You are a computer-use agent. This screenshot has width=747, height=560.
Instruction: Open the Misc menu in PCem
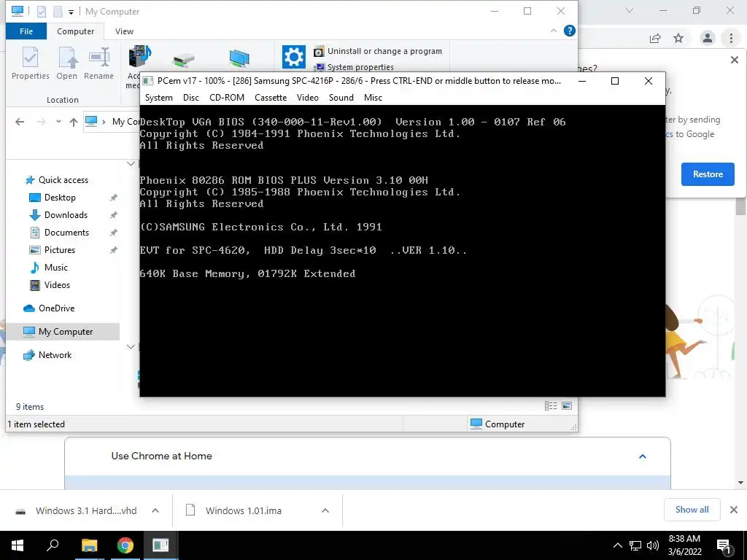[x=373, y=98]
